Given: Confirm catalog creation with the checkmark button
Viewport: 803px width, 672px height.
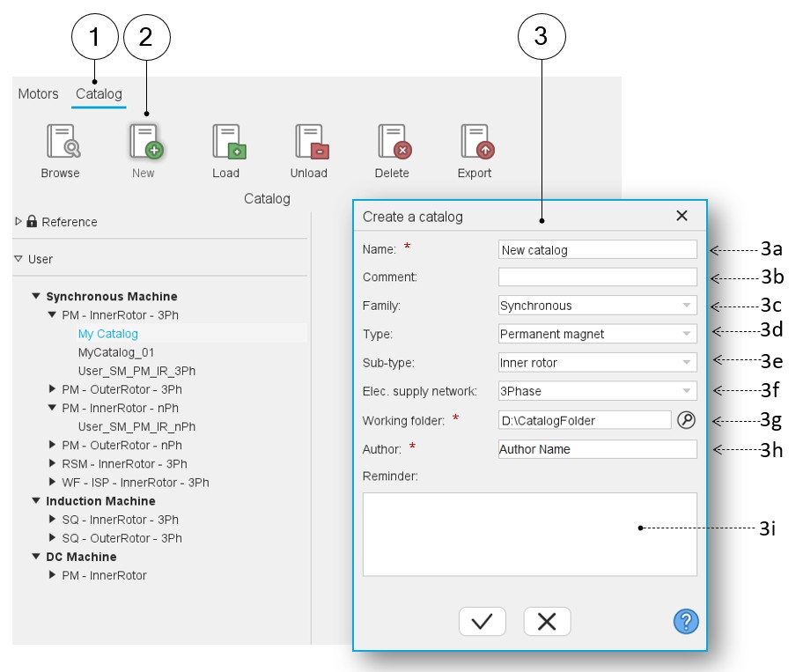Looking at the screenshot, I should point(482,622).
